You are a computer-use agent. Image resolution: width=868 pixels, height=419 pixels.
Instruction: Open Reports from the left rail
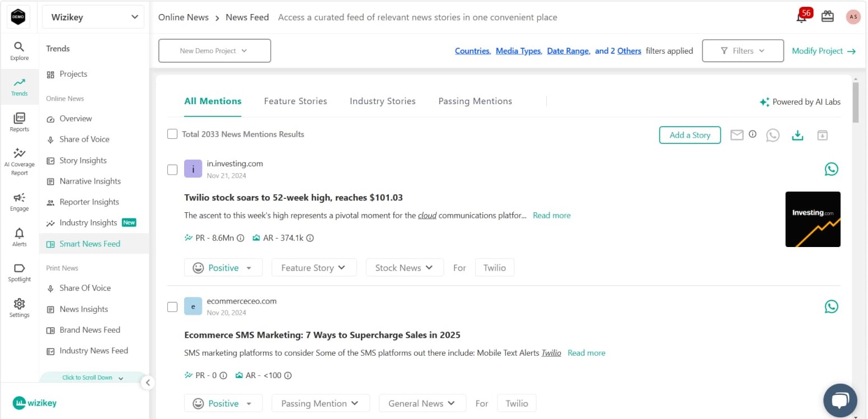click(x=19, y=122)
